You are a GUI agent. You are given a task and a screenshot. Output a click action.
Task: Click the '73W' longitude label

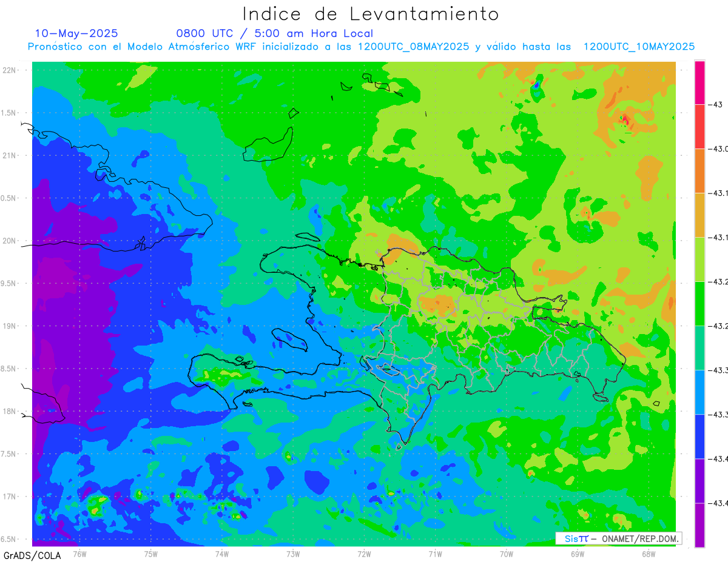pos(293,554)
